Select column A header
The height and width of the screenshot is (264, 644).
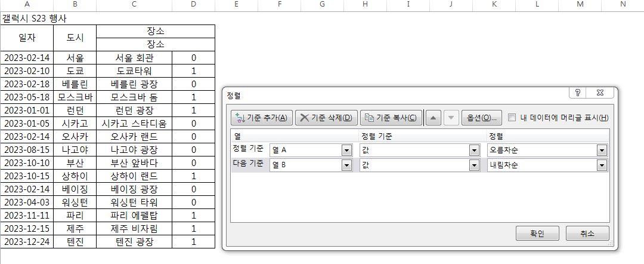pyautogui.click(x=27, y=5)
